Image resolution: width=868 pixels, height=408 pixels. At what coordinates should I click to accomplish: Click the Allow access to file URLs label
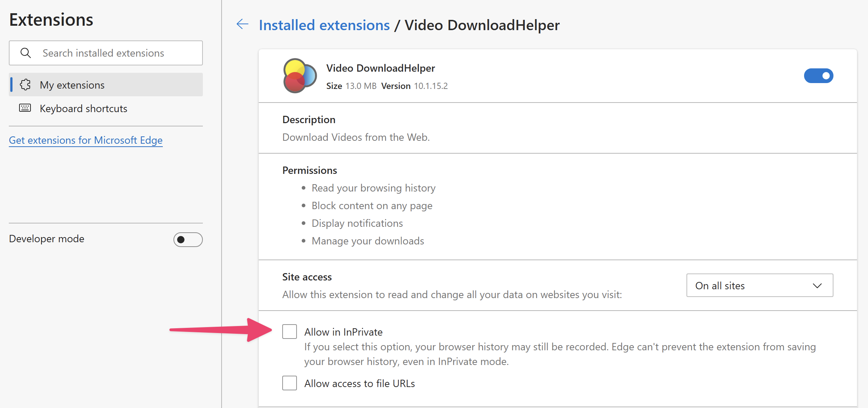pos(359,383)
